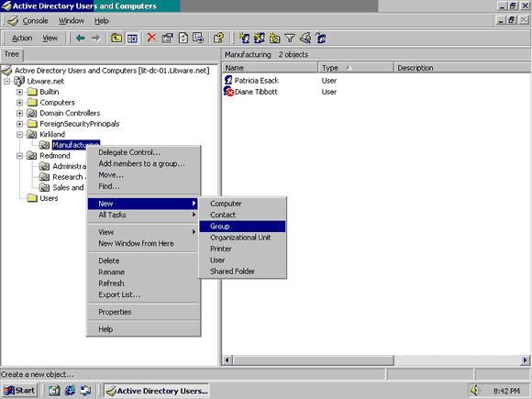
Task: Click Active Directory Users taskbar button
Action: coord(157,391)
